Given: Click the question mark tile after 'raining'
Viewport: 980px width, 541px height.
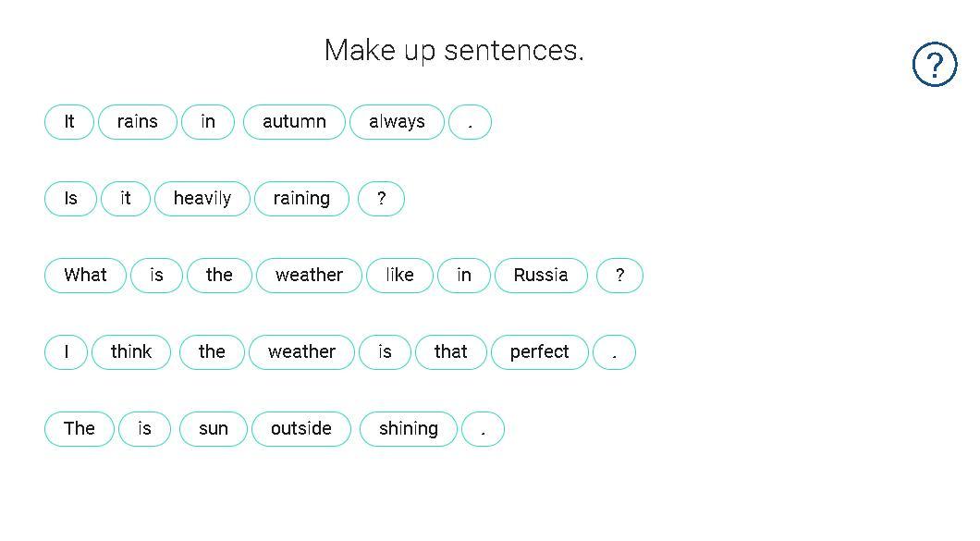Looking at the screenshot, I should [381, 199].
